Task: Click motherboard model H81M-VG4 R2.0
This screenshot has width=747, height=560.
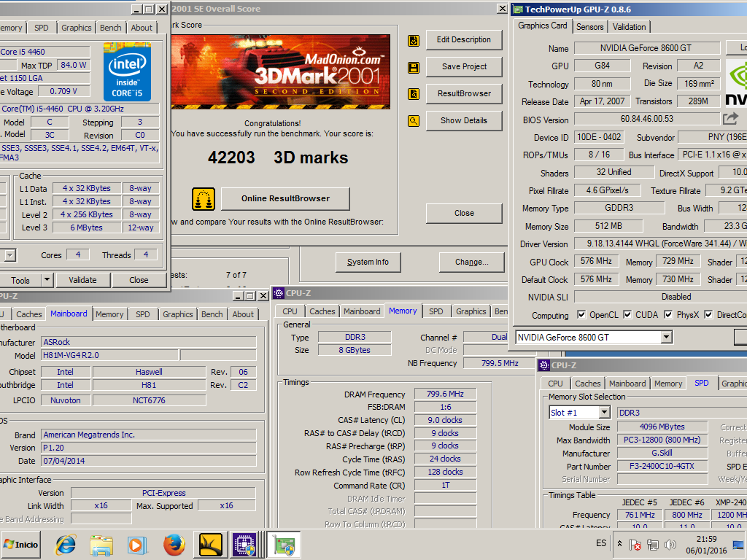Action: click(x=110, y=355)
